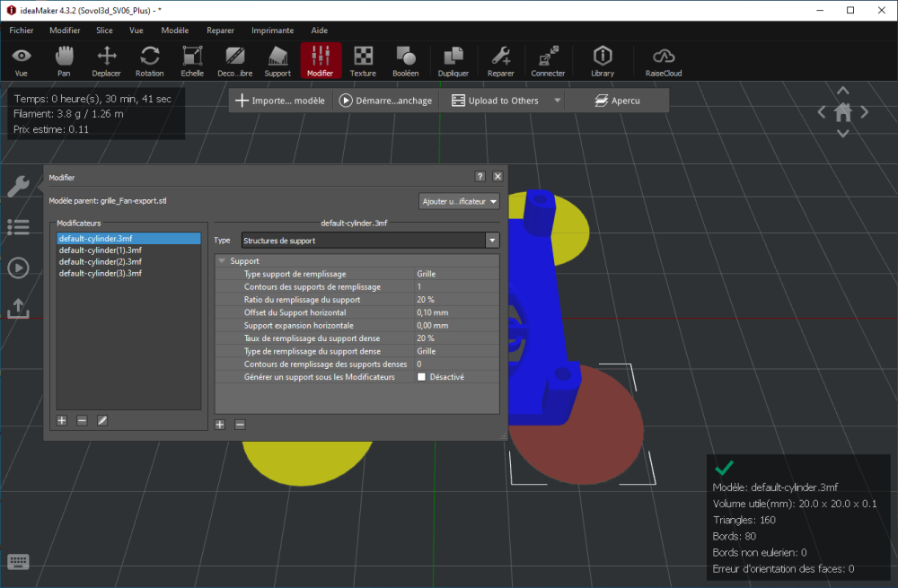Remove modifier with minus under Modificateurs
This screenshot has height=588, width=898.
point(82,421)
